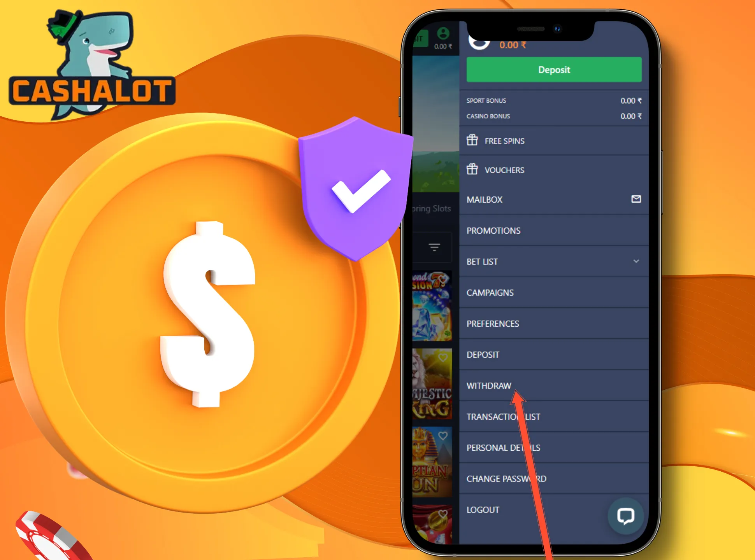755x560 pixels.
Task: Expand the Sport Bonus balance row
Action: coord(554,101)
